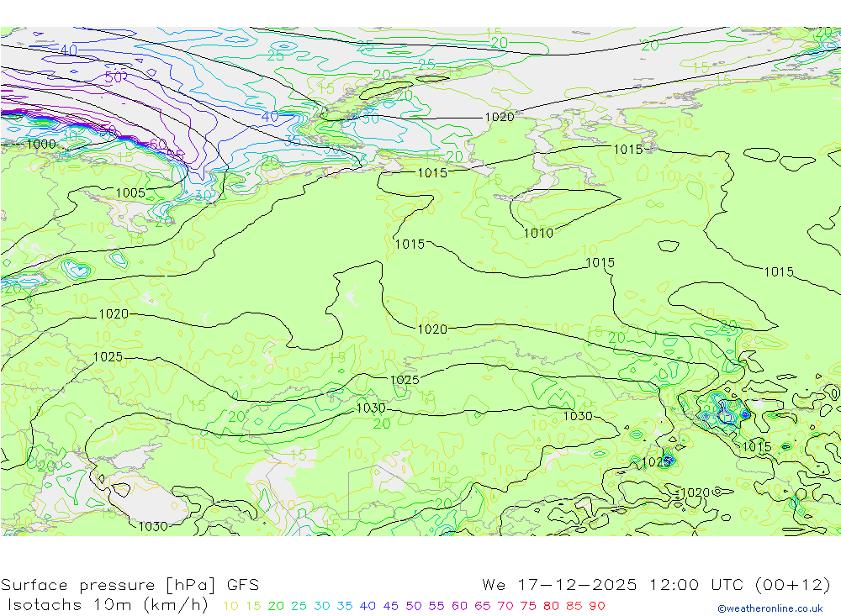The height and width of the screenshot is (616, 841).
Task: Select the green 20 value in Isotachs legend
Action: tap(276, 607)
